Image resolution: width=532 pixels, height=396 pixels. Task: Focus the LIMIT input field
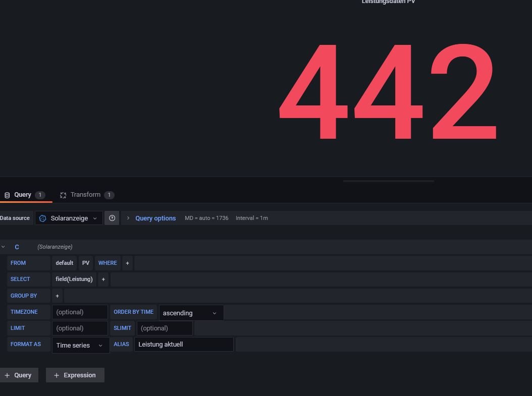(80, 328)
